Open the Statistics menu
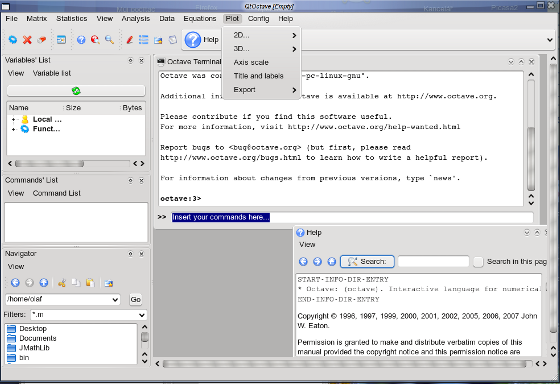This screenshot has width=560, height=384. pyautogui.click(x=71, y=19)
